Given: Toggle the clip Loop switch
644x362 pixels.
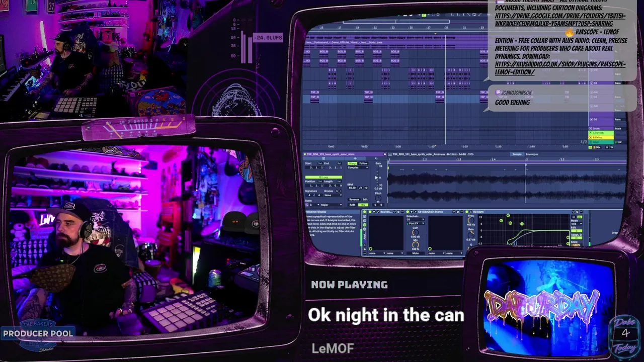Looking at the screenshot, I should coord(324,177).
